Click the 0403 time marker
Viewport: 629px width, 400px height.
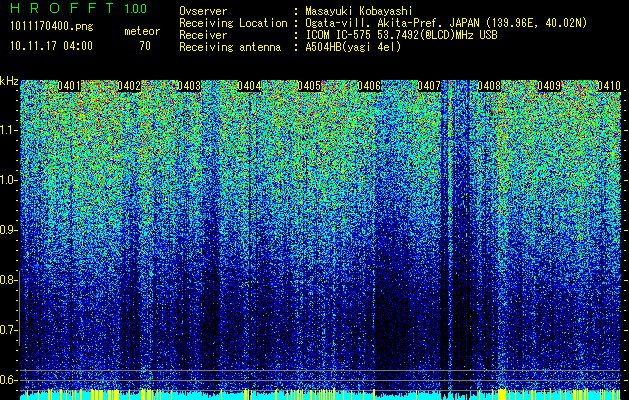click(189, 86)
